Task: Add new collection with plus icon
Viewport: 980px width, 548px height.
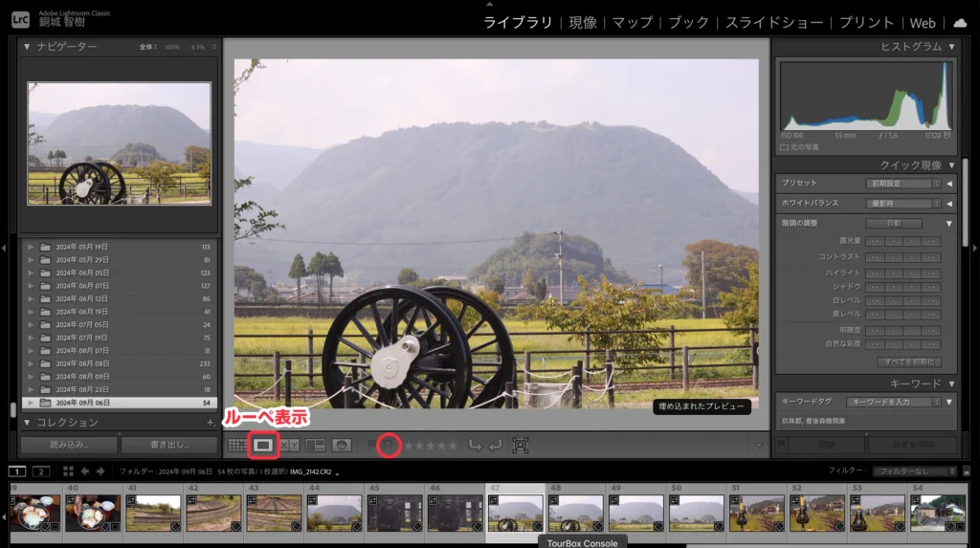Action: (x=210, y=422)
